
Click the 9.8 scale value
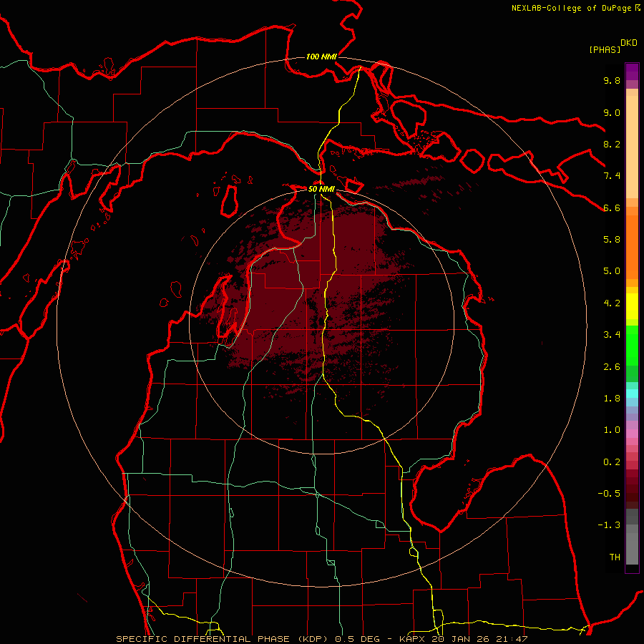click(612, 81)
